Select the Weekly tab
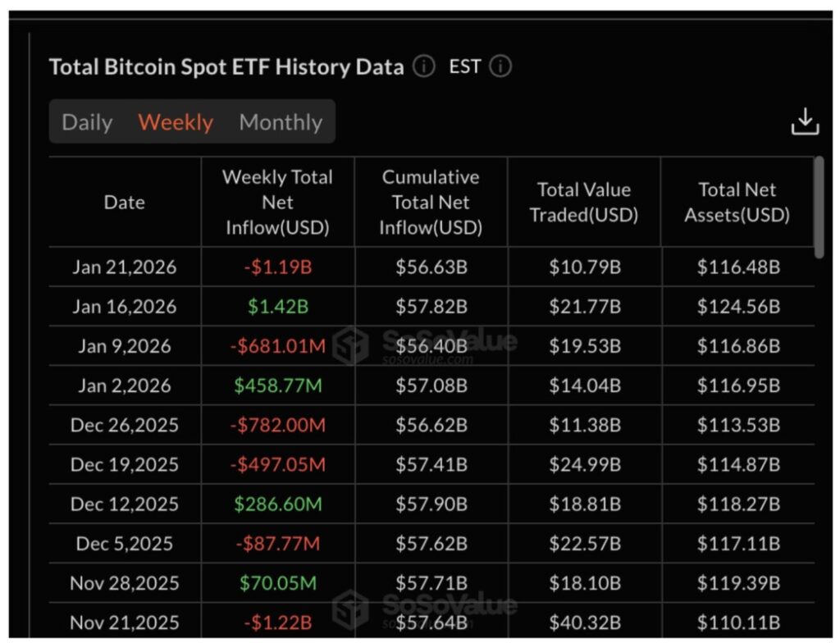Viewport: 840px width, 643px height. tap(176, 122)
